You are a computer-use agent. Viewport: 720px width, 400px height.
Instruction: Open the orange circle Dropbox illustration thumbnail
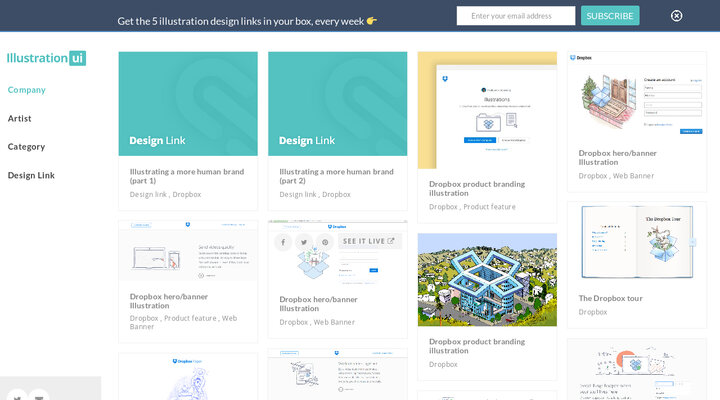[637, 370]
